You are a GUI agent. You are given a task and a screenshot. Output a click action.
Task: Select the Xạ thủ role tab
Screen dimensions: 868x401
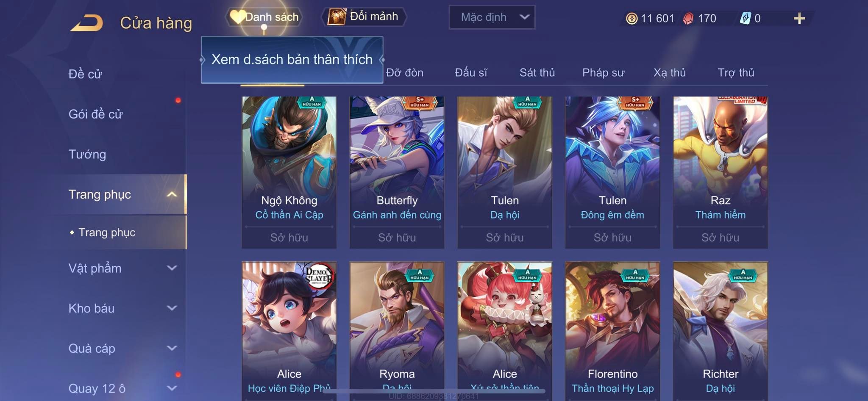(669, 73)
